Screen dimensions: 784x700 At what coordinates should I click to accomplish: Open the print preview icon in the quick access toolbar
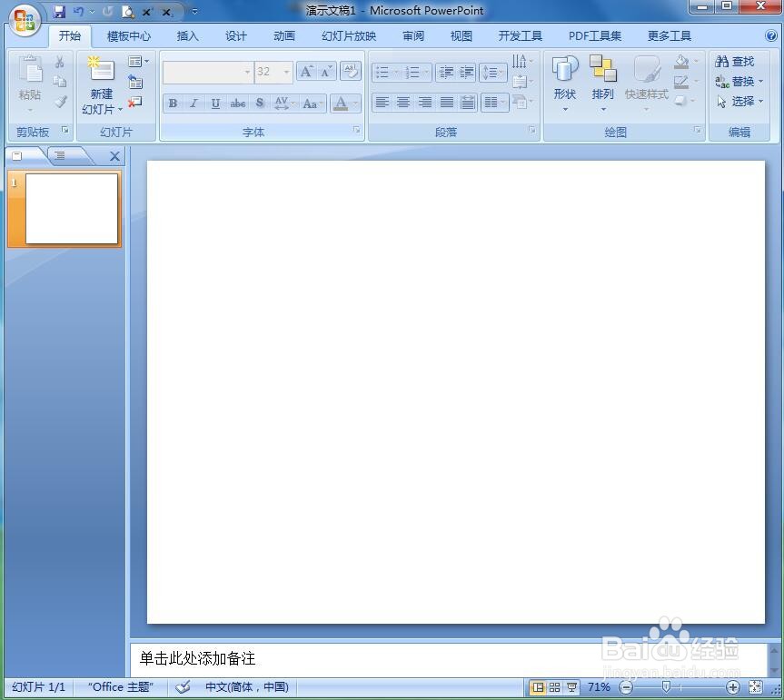pos(128,12)
